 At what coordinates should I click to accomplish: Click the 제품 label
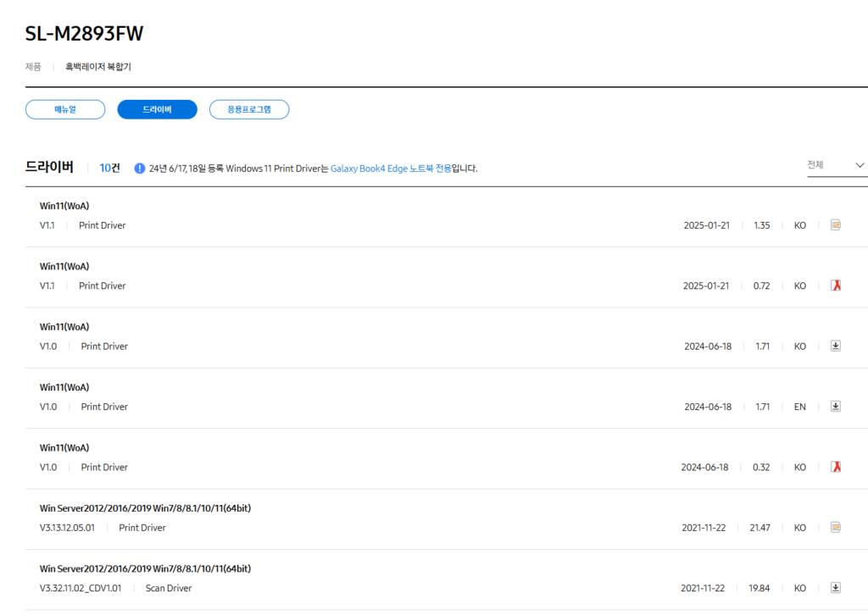[33, 67]
